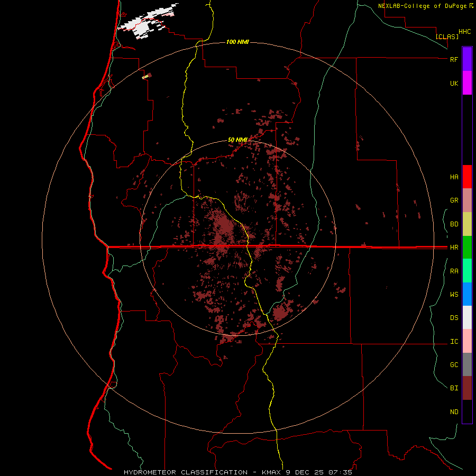Image resolution: width=476 pixels, height=476 pixels.
Task: Click the Hydrometeor Classification KMAX title text
Action: point(237,472)
